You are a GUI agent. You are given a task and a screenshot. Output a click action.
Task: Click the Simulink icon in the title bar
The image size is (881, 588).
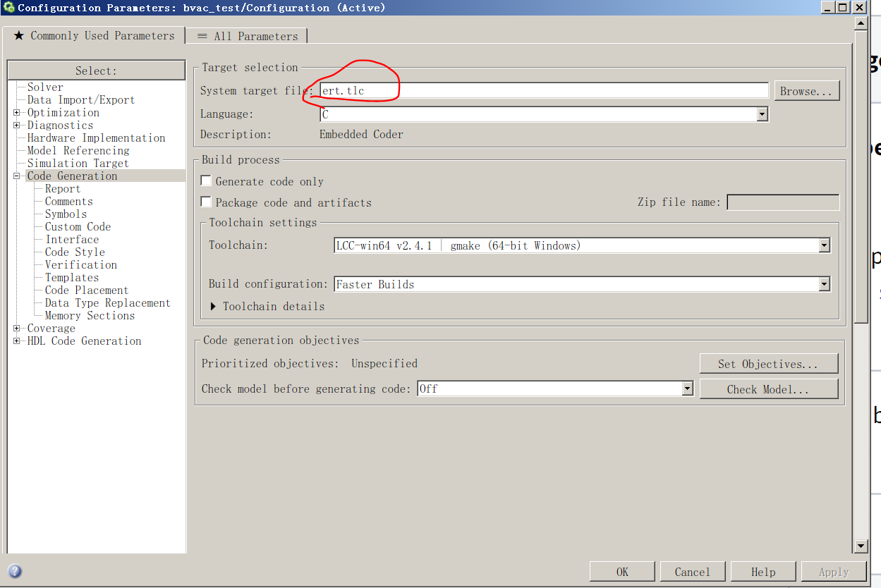coord(8,7)
